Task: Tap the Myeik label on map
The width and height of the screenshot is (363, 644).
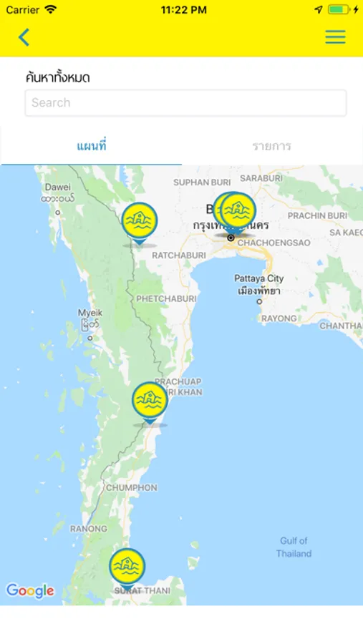Action: 90,313
